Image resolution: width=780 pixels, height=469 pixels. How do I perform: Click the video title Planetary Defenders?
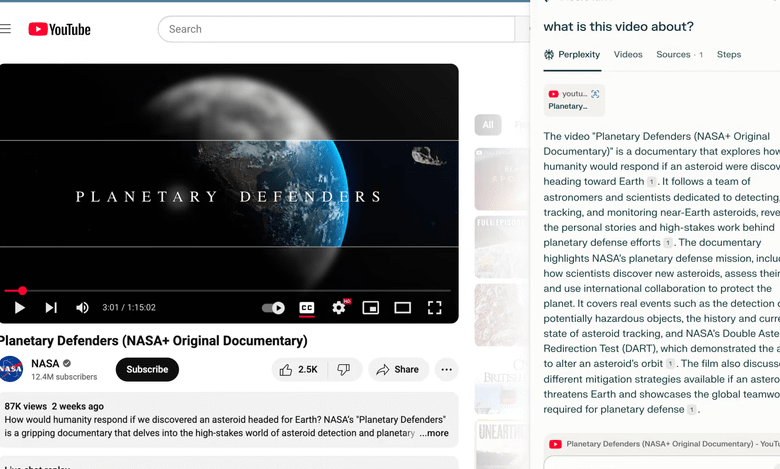[153, 341]
